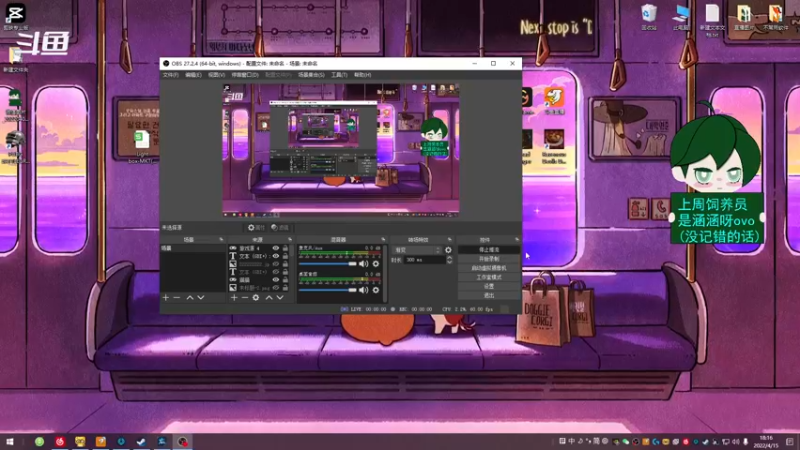Click 桌面音频 volume slider
The width and height of the screenshot is (800, 450).
pos(328,290)
